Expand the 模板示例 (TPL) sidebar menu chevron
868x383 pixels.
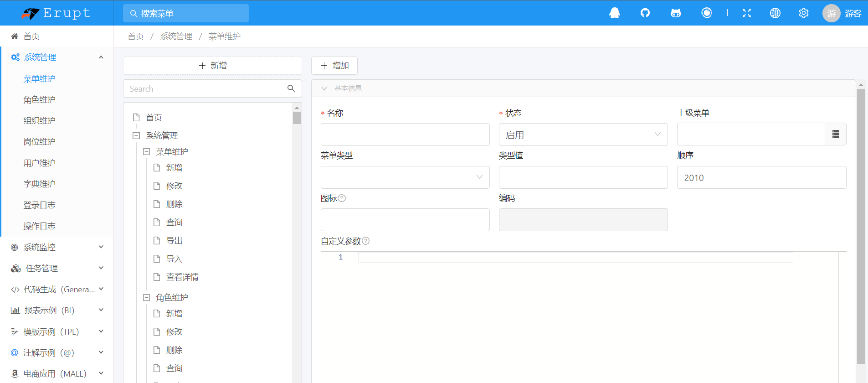tap(101, 331)
